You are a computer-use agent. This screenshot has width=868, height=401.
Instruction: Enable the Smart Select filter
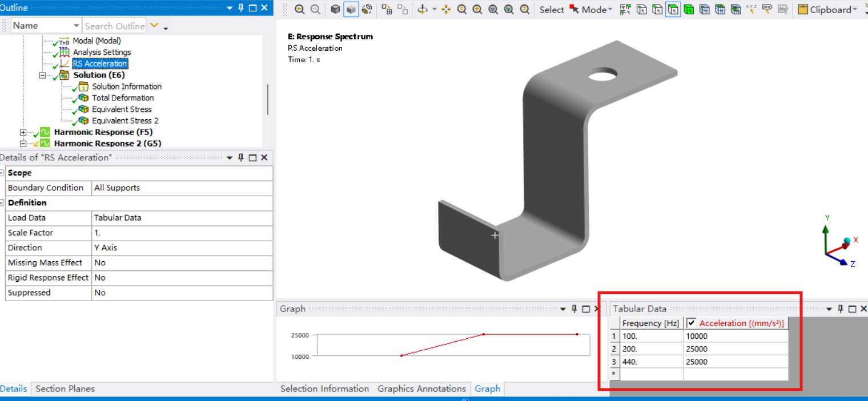tap(625, 10)
